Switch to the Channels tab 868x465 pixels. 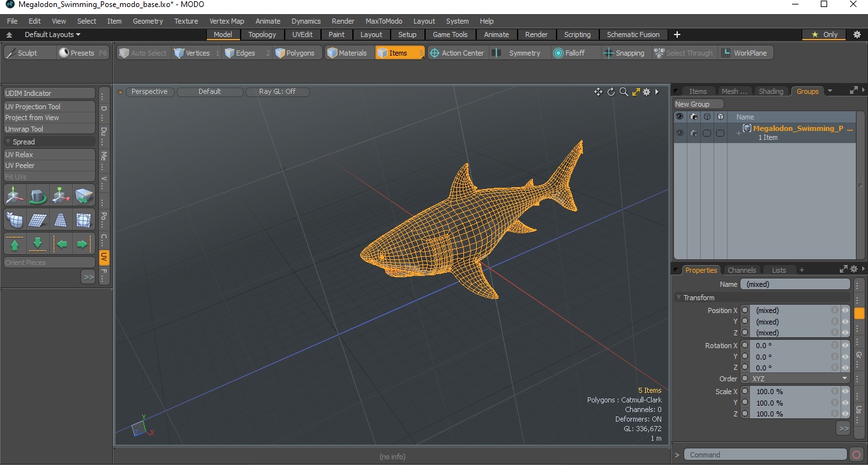point(742,270)
